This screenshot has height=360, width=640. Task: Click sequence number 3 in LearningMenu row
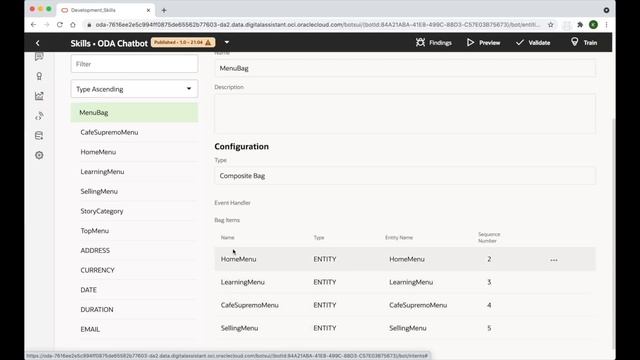pos(489,282)
